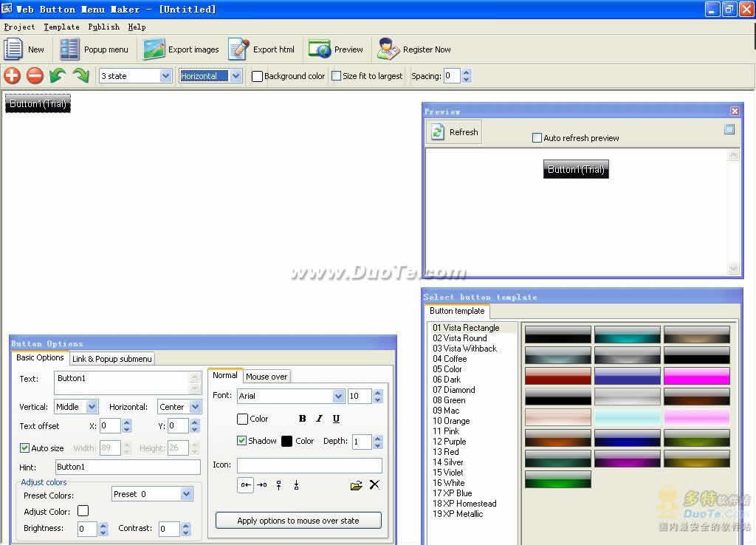Click the Export html icon
Image resolution: width=756 pixels, height=545 pixels.
tap(238, 49)
